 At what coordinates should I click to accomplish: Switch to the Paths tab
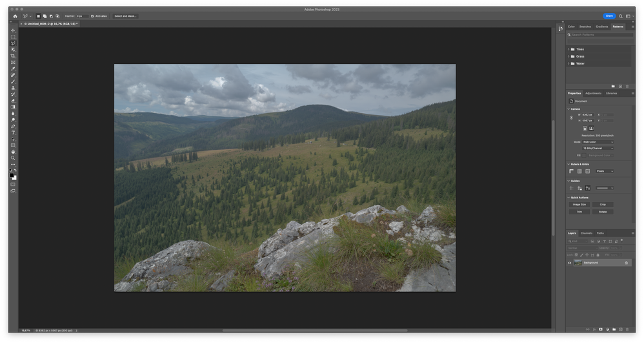pyautogui.click(x=601, y=233)
